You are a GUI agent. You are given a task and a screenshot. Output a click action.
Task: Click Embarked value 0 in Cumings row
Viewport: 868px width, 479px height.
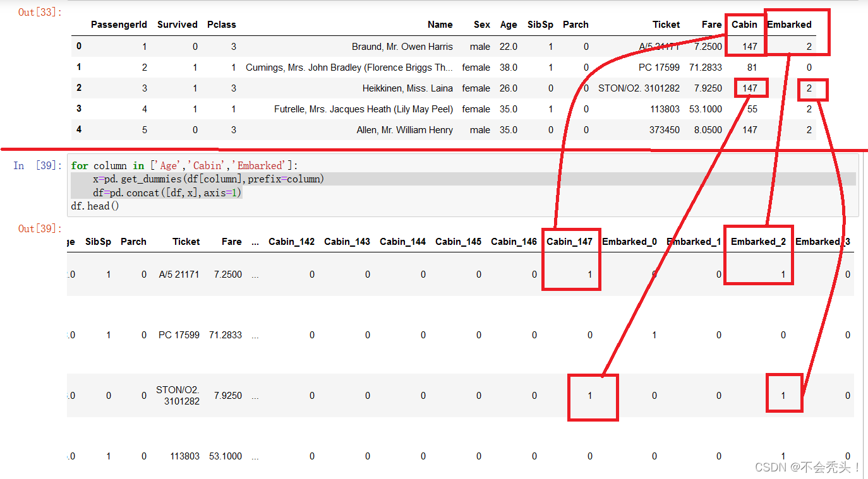point(809,68)
